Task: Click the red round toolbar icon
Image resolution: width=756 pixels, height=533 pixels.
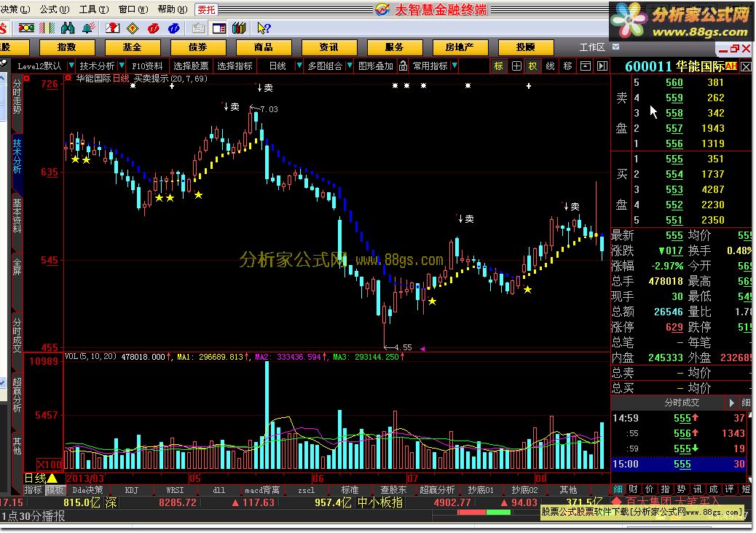Action: 154,28
